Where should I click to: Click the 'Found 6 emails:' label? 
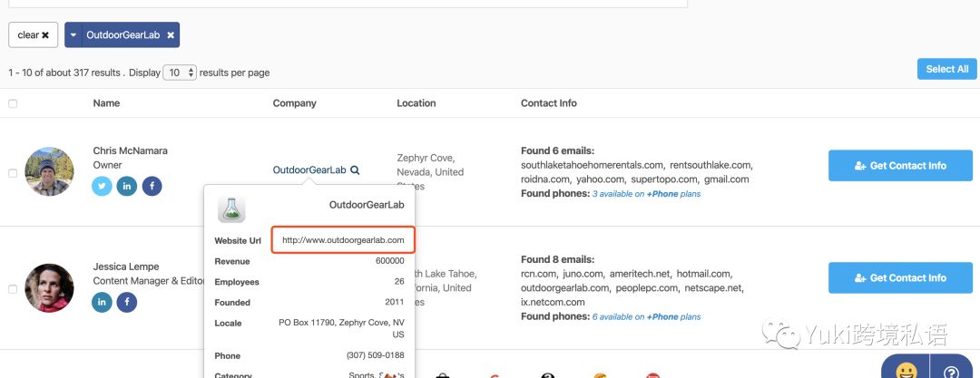(557, 150)
